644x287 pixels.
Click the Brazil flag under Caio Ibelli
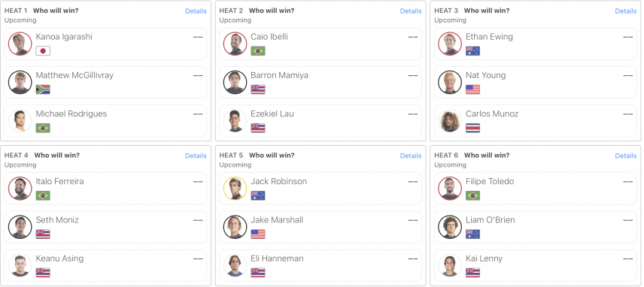258,51
